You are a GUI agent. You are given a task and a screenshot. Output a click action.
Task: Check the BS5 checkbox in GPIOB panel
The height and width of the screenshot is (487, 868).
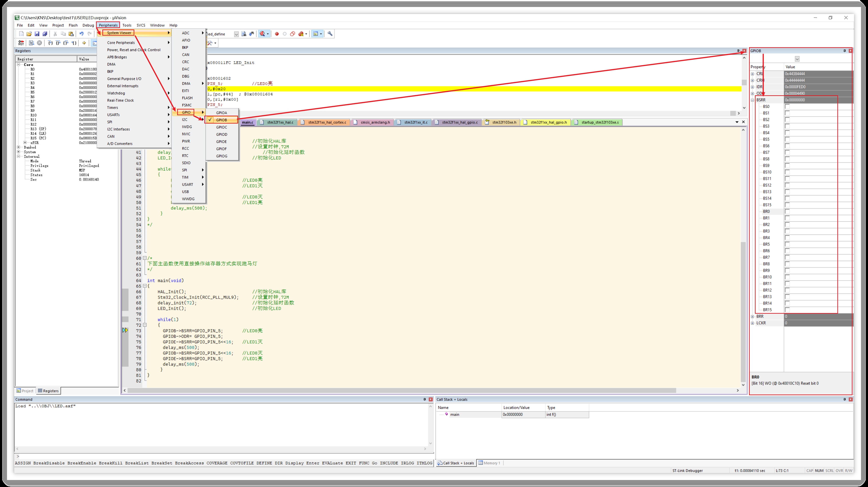[787, 139]
